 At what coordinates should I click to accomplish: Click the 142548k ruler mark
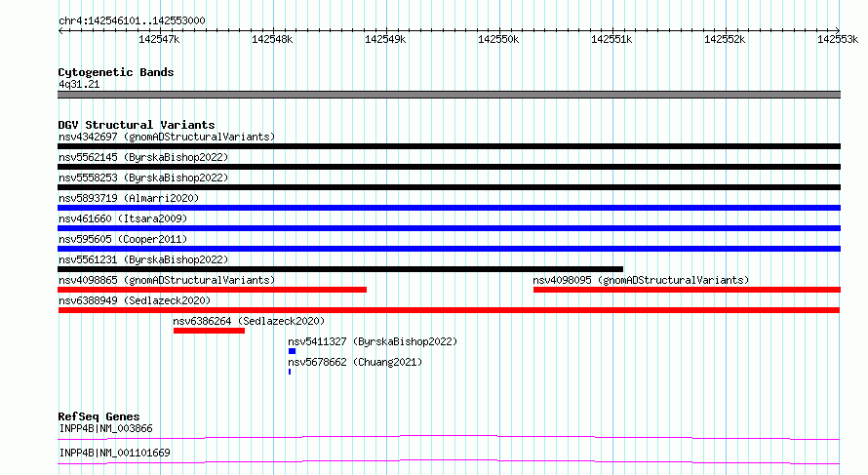(x=272, y=39)
